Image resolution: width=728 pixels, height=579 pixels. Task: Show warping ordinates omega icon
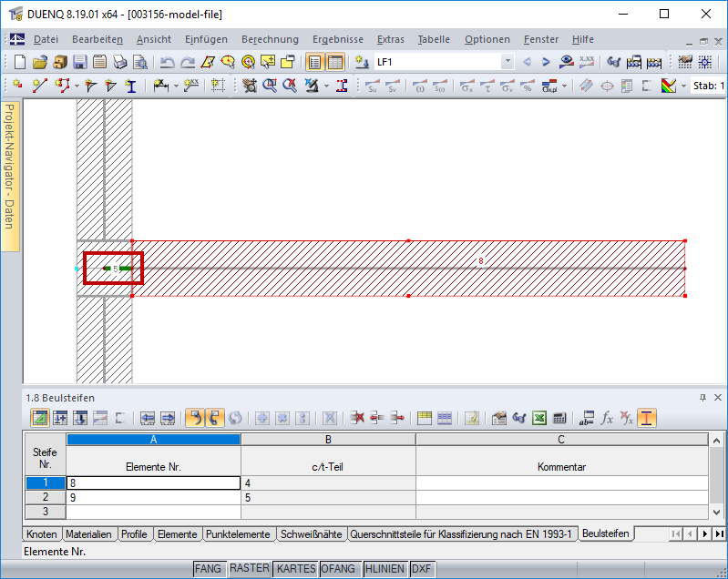pyautogui.click(x=420, y=86)
